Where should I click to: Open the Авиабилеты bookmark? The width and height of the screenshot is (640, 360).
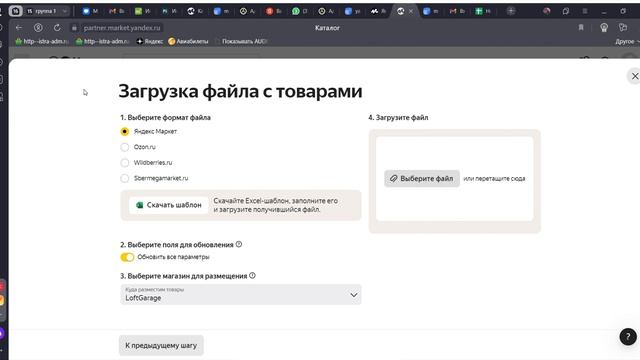189,41
